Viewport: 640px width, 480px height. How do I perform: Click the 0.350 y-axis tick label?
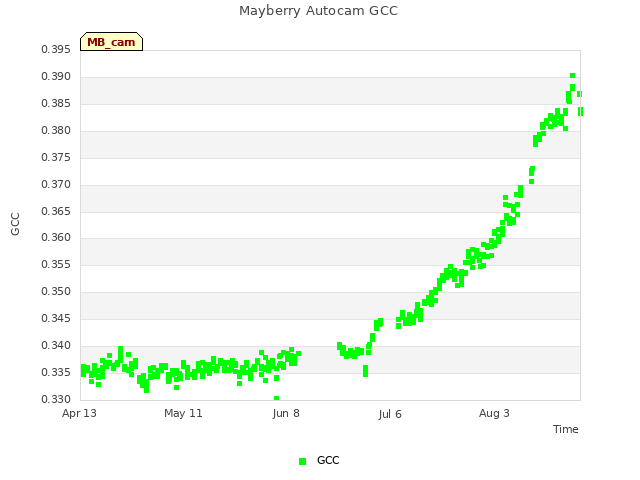56,291
